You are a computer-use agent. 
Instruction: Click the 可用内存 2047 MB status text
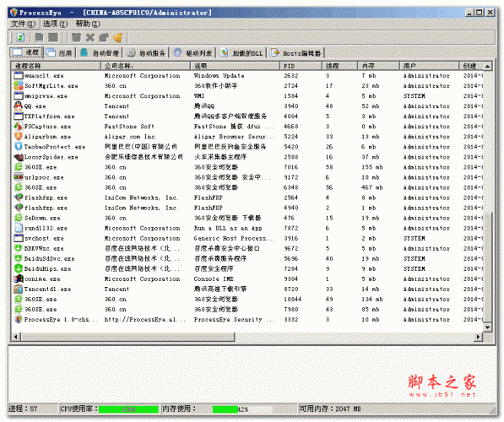(330, 408)
